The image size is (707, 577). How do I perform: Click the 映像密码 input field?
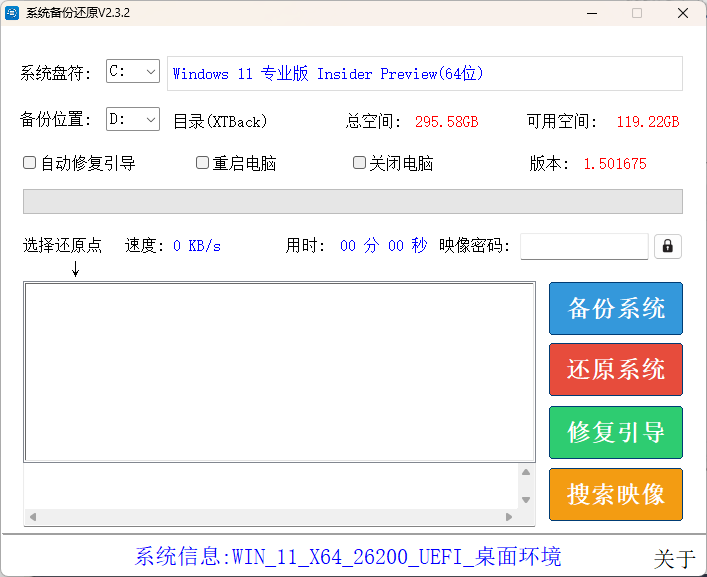pos(584,246)
